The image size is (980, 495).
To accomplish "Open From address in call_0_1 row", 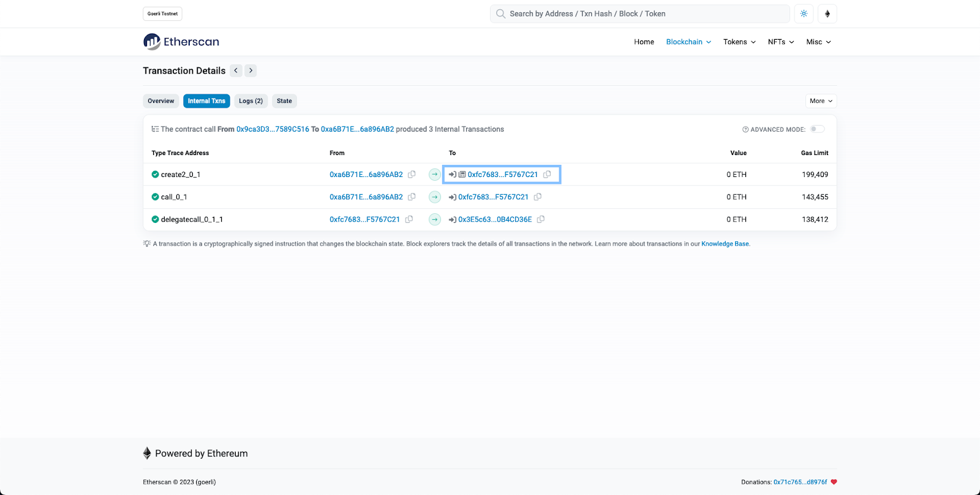I will click(x=366, y=197).
